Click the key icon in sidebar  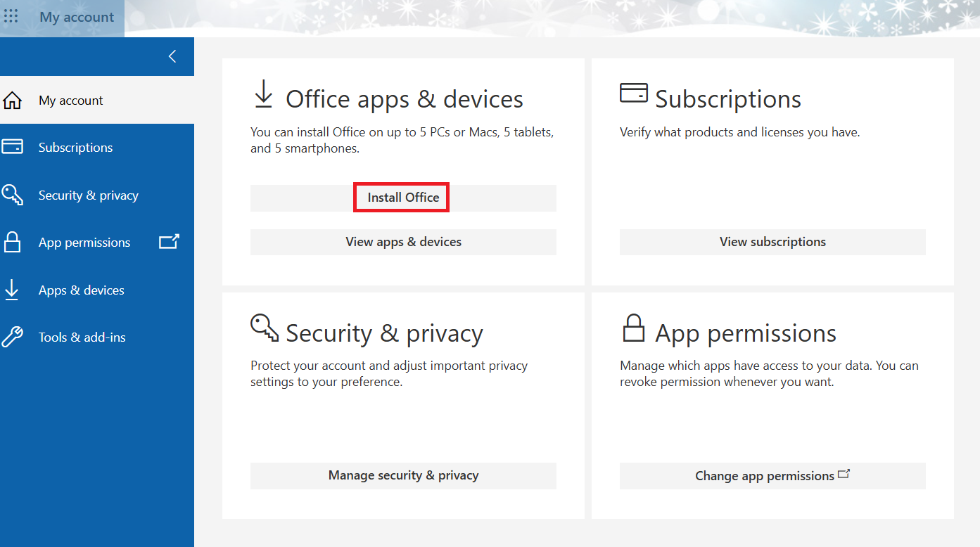click(12, 195)
